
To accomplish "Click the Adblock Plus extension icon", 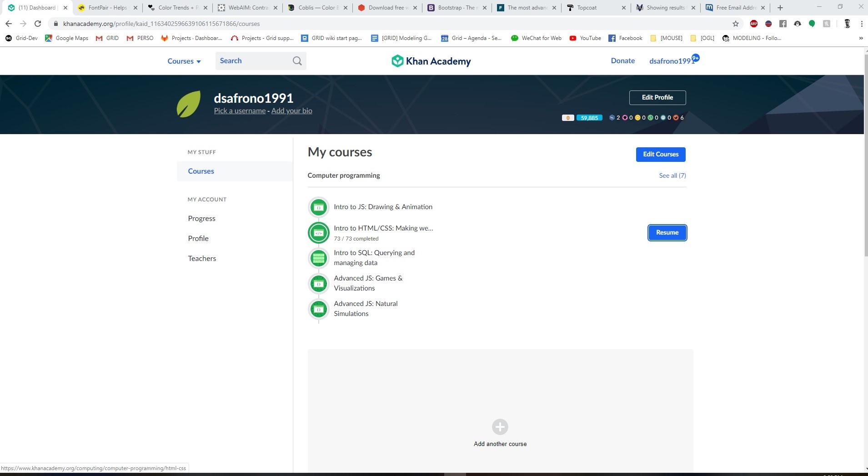I will pos(753,24).
